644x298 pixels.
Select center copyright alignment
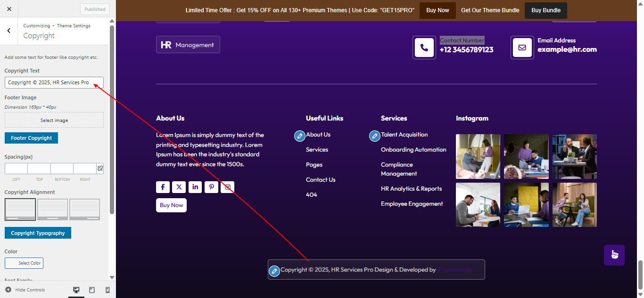[x=52, y=209]
